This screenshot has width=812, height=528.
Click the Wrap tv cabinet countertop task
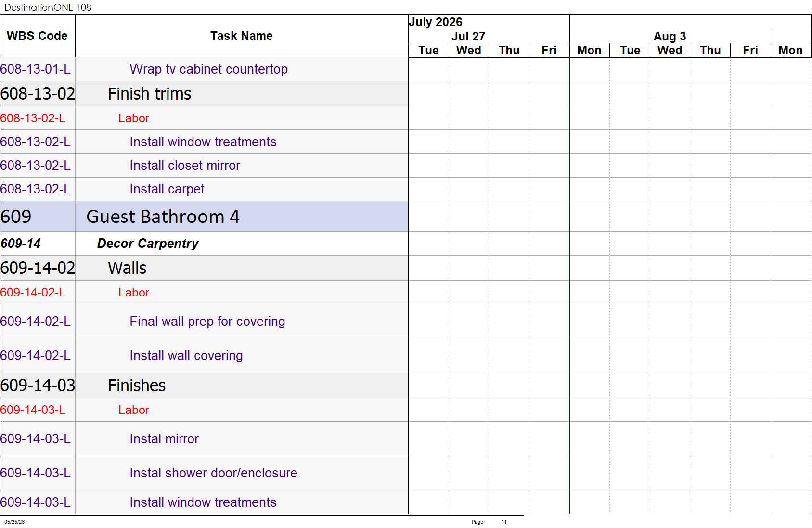click(208, 69)
